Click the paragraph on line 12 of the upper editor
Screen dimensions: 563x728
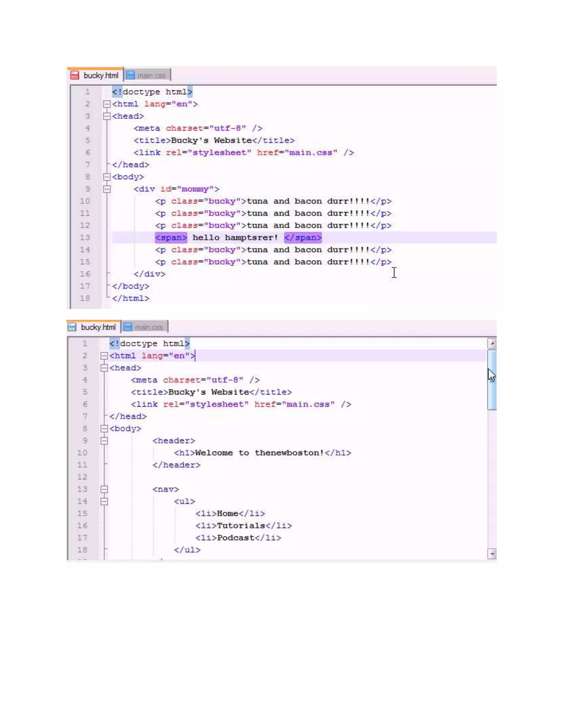pos(273,226)
